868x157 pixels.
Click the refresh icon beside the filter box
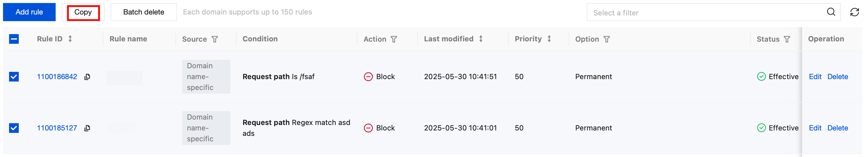[x=854, y=12]
